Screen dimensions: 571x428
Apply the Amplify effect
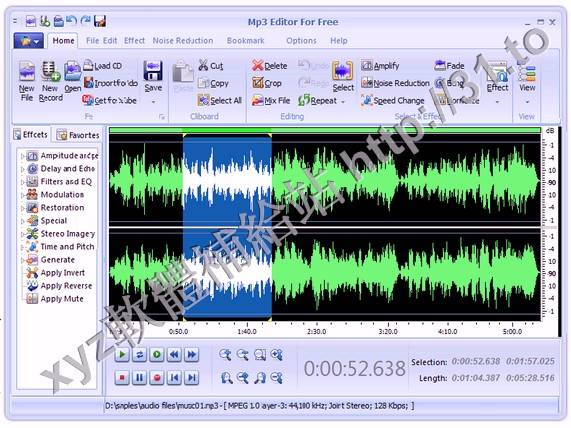coord(380,66)
